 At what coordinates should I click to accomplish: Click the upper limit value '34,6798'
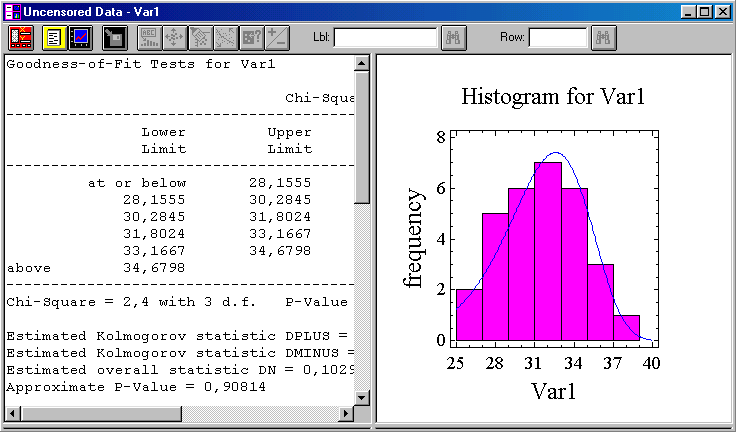[x=280, y=251]
